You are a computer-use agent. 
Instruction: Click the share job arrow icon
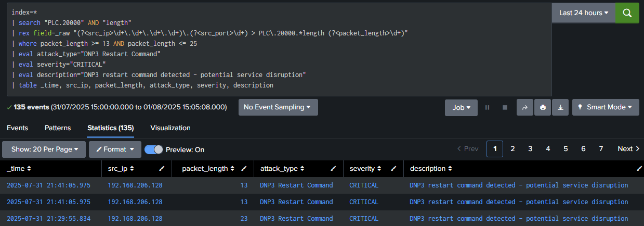click(525, 107)
